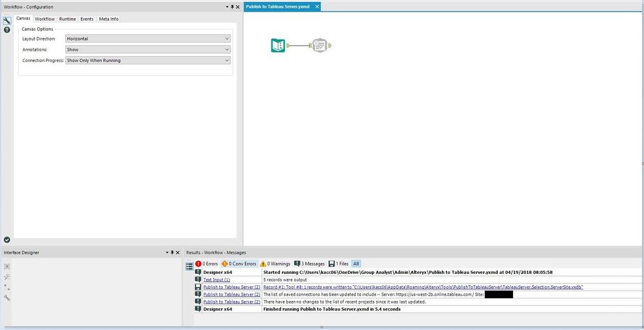Image resolution: width=644 pixels, height=330 pixels.
Task: Filter results by 0 Warnings
Action: click(275, 264)
